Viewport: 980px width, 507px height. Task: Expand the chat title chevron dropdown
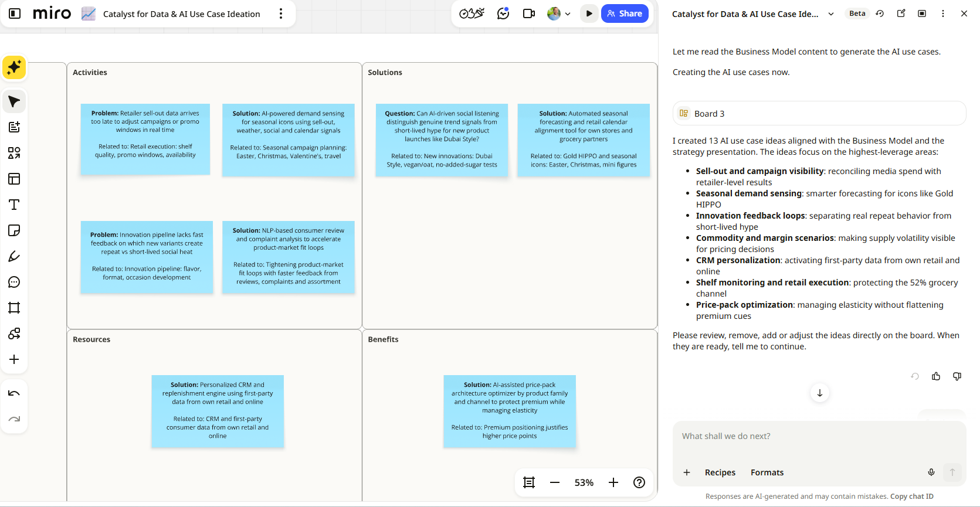(831, 14)
